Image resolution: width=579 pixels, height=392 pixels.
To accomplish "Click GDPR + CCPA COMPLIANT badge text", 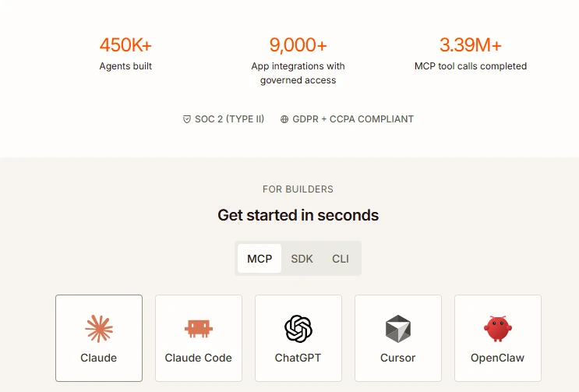I will click(x=353, y=119).
